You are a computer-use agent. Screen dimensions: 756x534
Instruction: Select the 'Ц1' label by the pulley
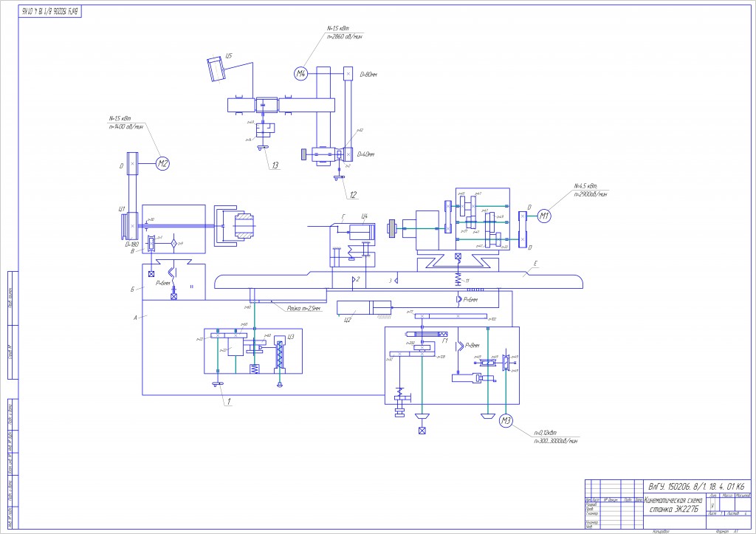point(122,209)
